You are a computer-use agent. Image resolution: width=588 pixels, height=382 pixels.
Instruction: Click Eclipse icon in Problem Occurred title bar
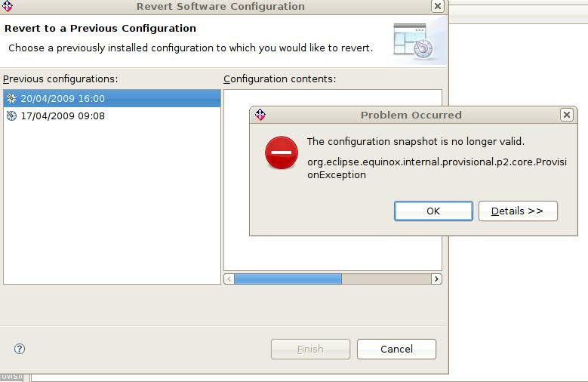[260, 115]
